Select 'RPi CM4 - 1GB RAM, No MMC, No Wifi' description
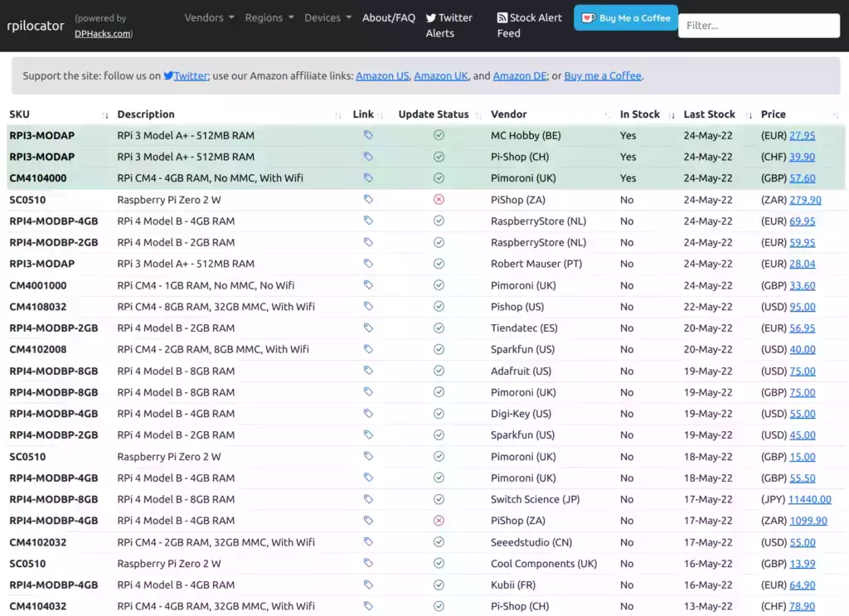The width and height of the screenshot is (849, 616). [x=206, y=285]
